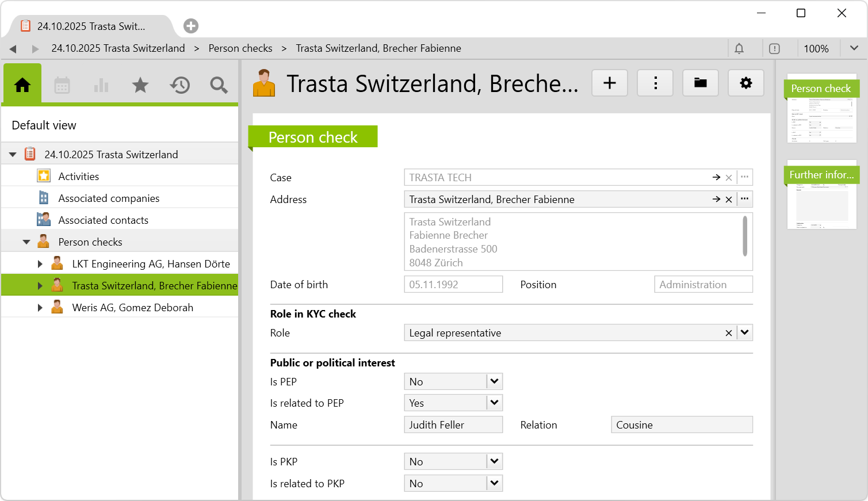Open the search magnifier icon
Screen dimensions: 868x501
pyautogui.click(x=219, y=86)
